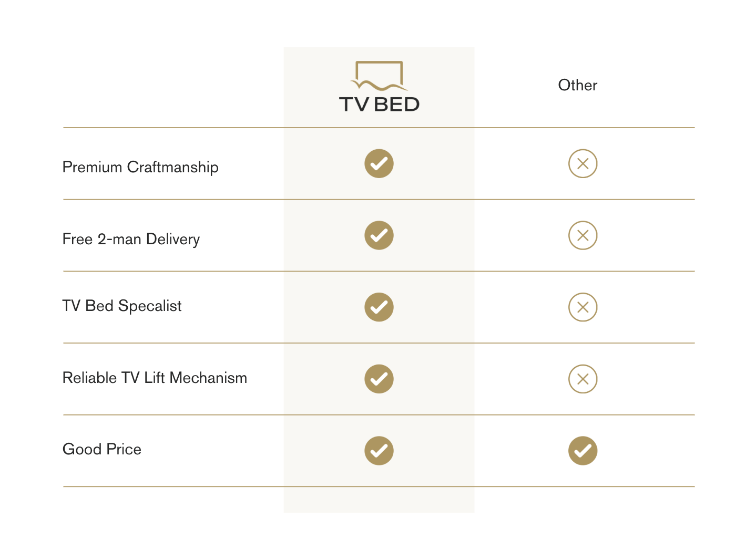Viewport: 756px width, 540px height.
Task: Click the highlighted column area below Good Price
Action: tap(379, 500)
